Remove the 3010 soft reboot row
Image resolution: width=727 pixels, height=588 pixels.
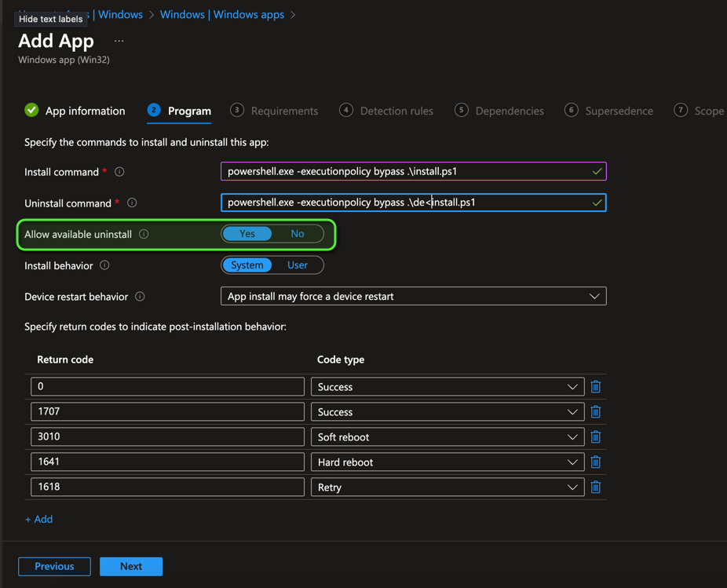pos(595,437)
